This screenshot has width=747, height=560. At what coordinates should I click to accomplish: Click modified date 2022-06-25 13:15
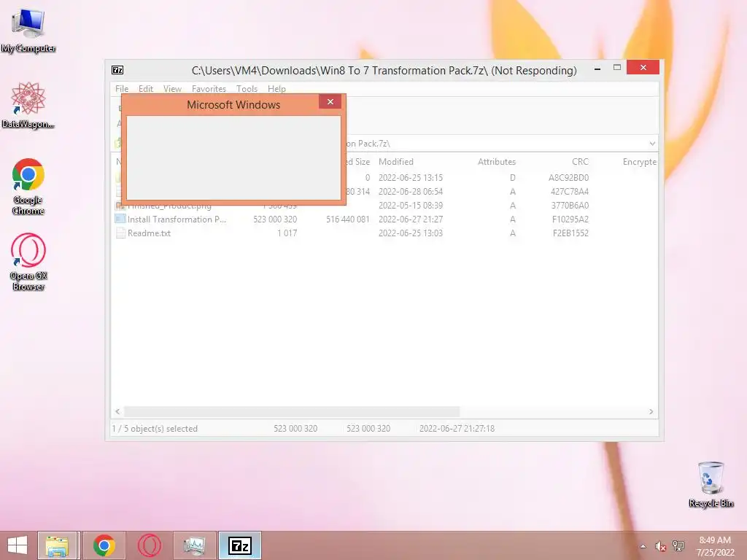[411, 178]
